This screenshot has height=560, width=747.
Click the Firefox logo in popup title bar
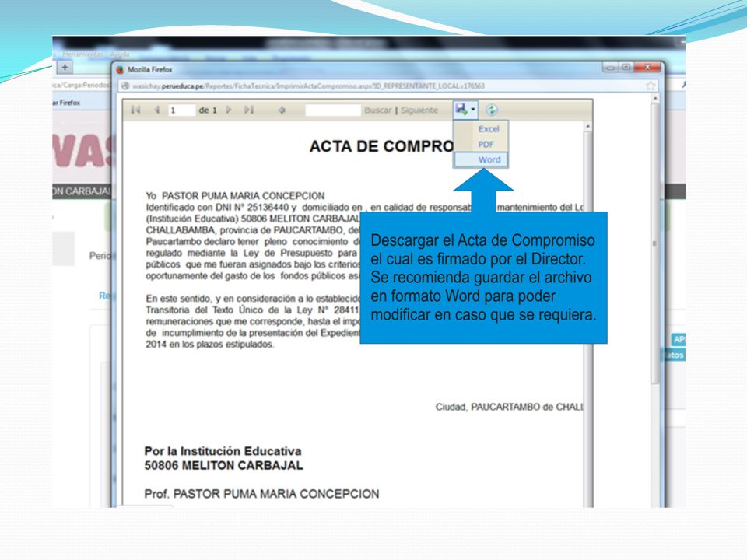120,69
